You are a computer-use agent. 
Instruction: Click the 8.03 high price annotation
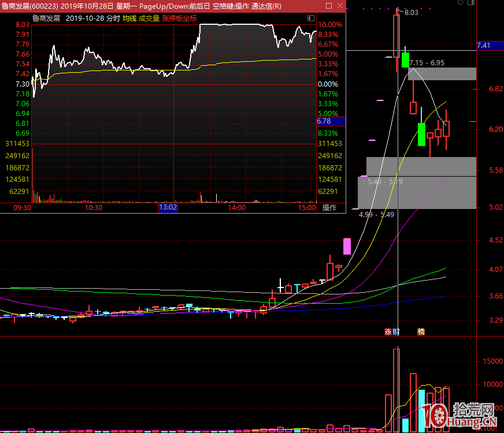(x=411, y=13)
